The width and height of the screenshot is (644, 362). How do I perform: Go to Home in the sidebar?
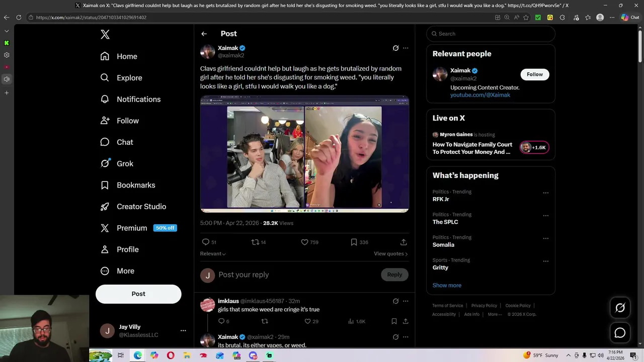119,56
